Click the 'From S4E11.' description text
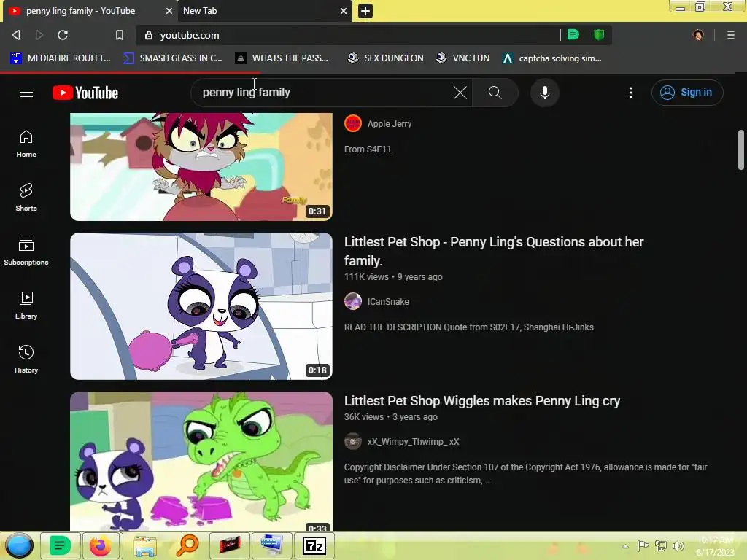The image size is (747, 560). point(368,149)
